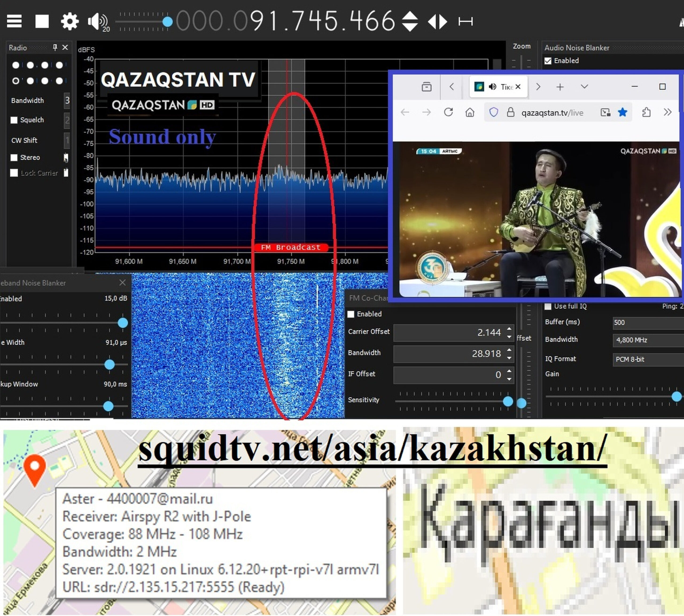684x616 pixels.
Task: Click the left/right center tuning arrows icon
Action: 437,21
